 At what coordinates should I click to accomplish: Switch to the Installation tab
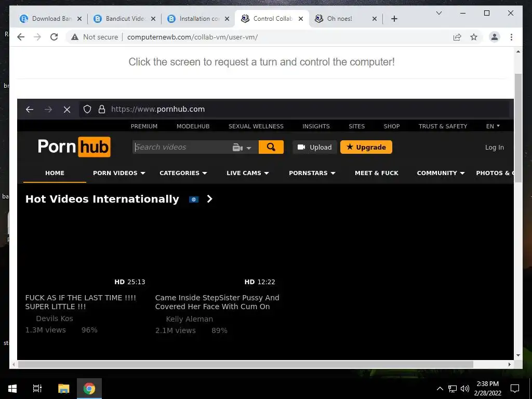coord(198,19)
